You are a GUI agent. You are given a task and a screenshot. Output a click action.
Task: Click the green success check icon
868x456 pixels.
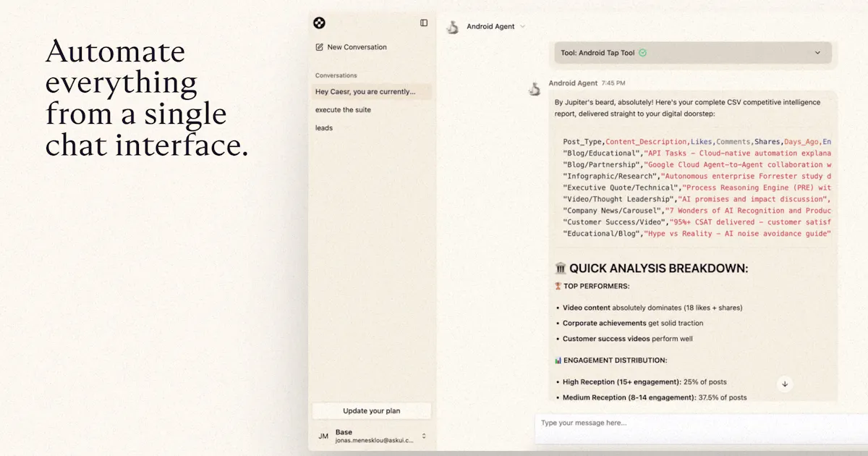coord(643,53)
